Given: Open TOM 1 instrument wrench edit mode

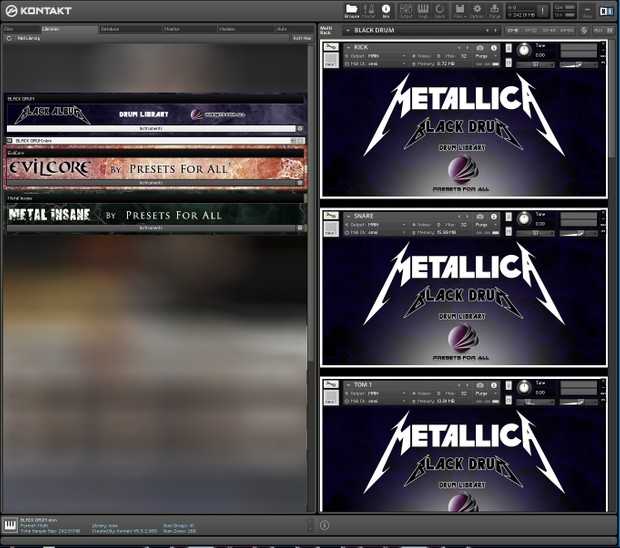Looking at the screenshot, I should 331,384.
